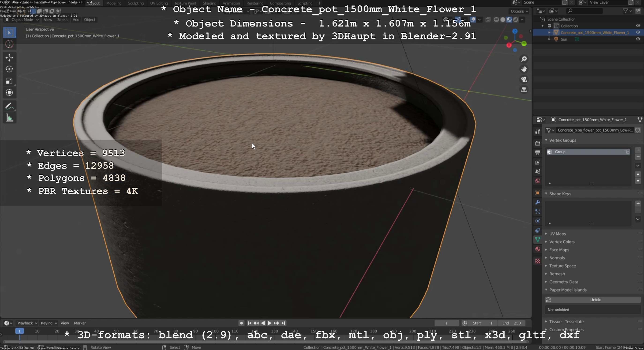Open the Output properties tab
644x350 pixels.
tap(538, 153)
